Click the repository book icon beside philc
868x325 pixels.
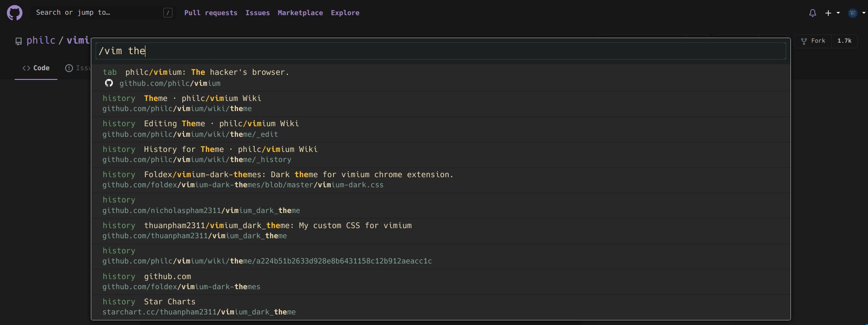point(19,41)
